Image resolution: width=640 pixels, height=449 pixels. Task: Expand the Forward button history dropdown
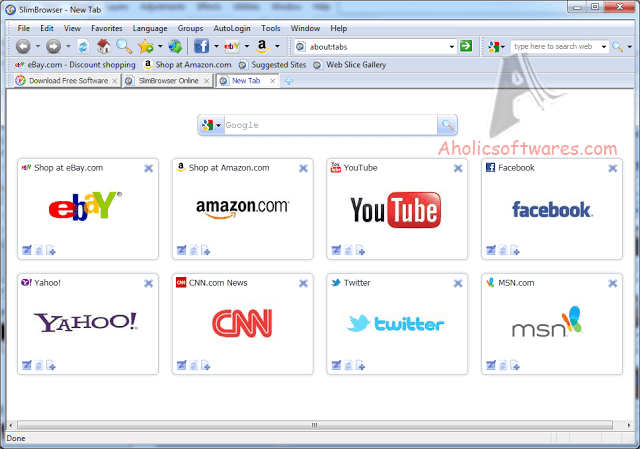click(x=68, y=46)
